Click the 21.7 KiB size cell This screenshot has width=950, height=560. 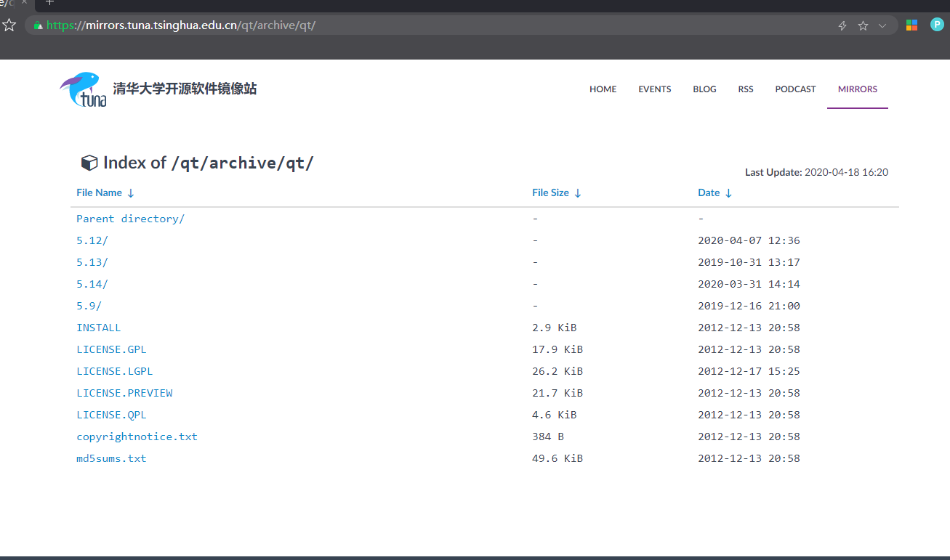pos(557,393)
